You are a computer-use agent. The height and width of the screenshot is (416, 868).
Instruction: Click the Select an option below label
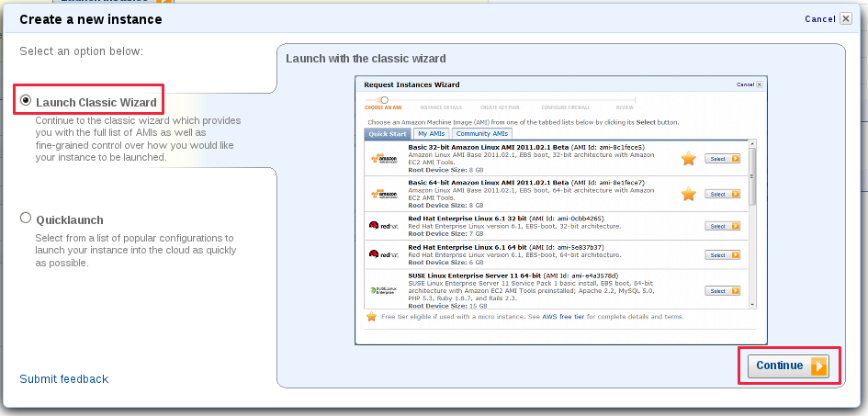coord(82,51)
